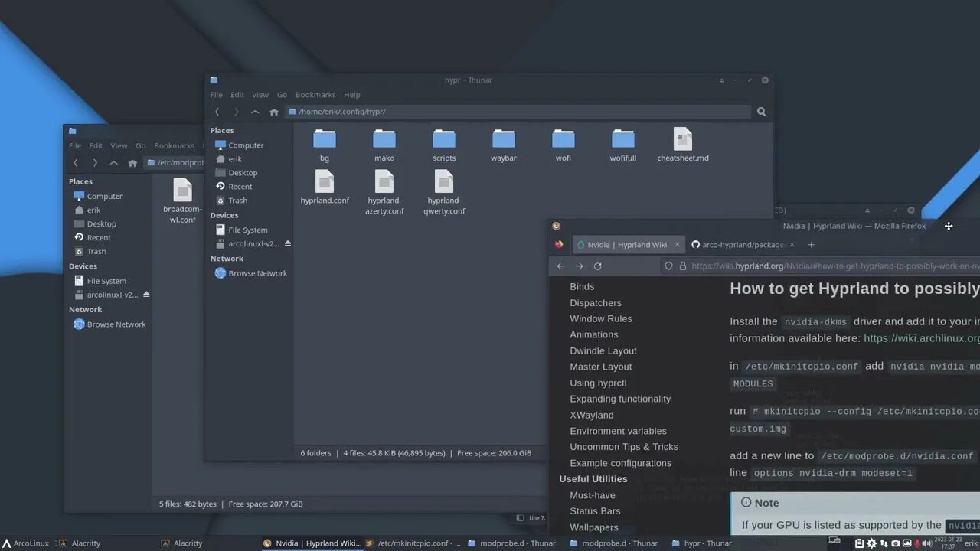Open File menu in hypr Thunar window
Viewport: 980px width, 551px height.
pyautogui.click(x=217, y=95)
